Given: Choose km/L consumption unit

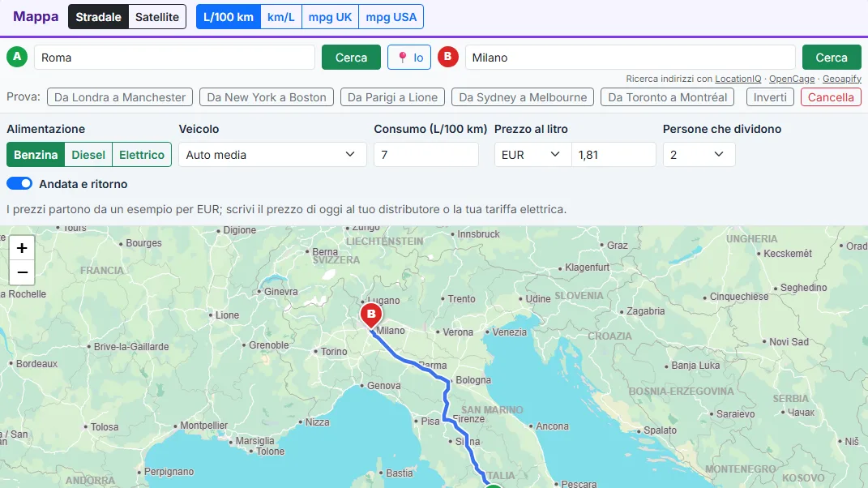Looking at the screenshot, I should pyautogui.click(x=281, y=16).
